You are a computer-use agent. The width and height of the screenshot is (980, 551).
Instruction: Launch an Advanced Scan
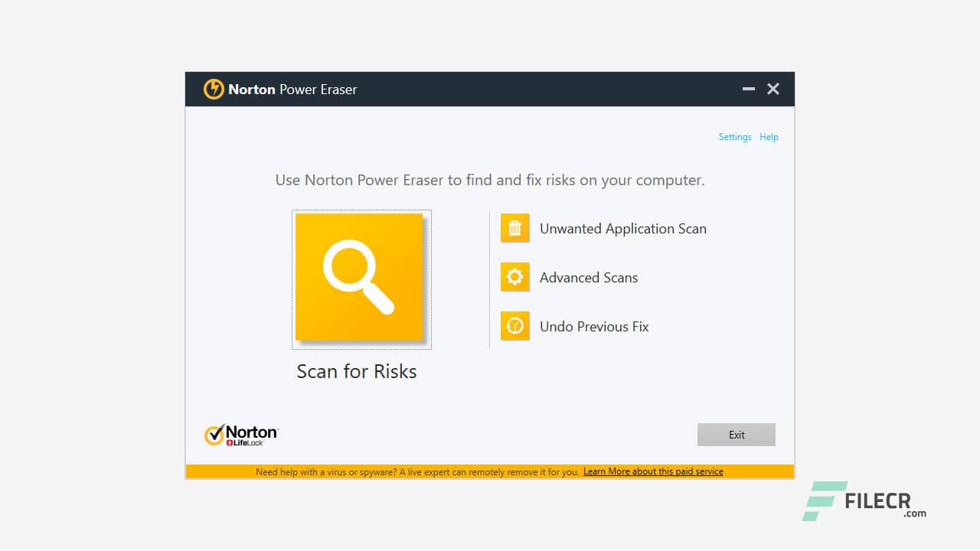[x=588, y=277]
